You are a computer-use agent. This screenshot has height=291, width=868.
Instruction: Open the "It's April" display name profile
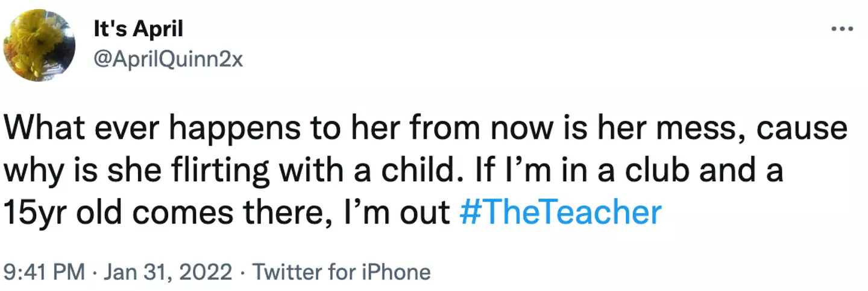tap(138, 29)
